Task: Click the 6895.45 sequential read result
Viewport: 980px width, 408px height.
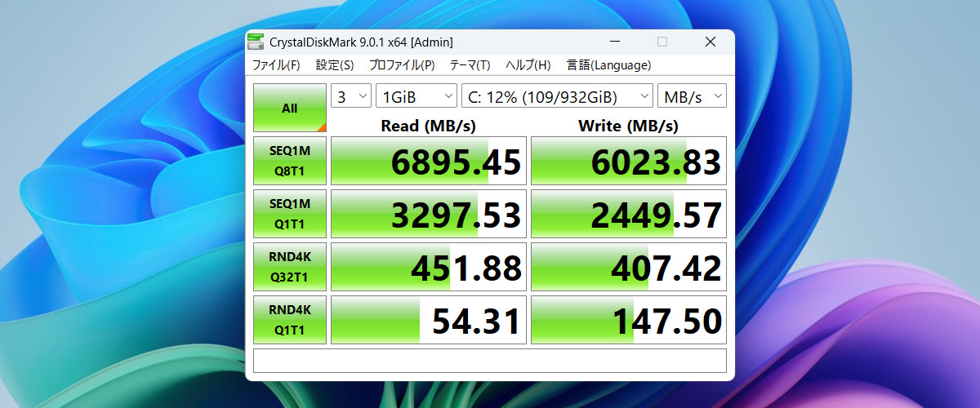Action: 426,161
